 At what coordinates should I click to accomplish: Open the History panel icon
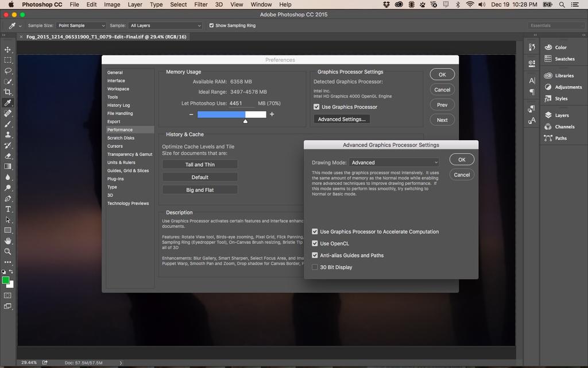532,47
